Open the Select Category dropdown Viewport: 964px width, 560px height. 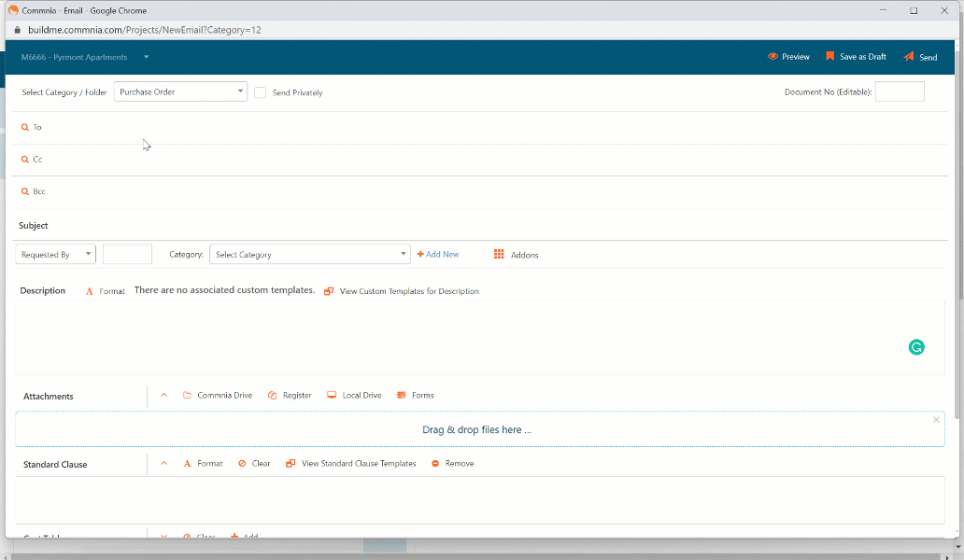click(310, 254)
